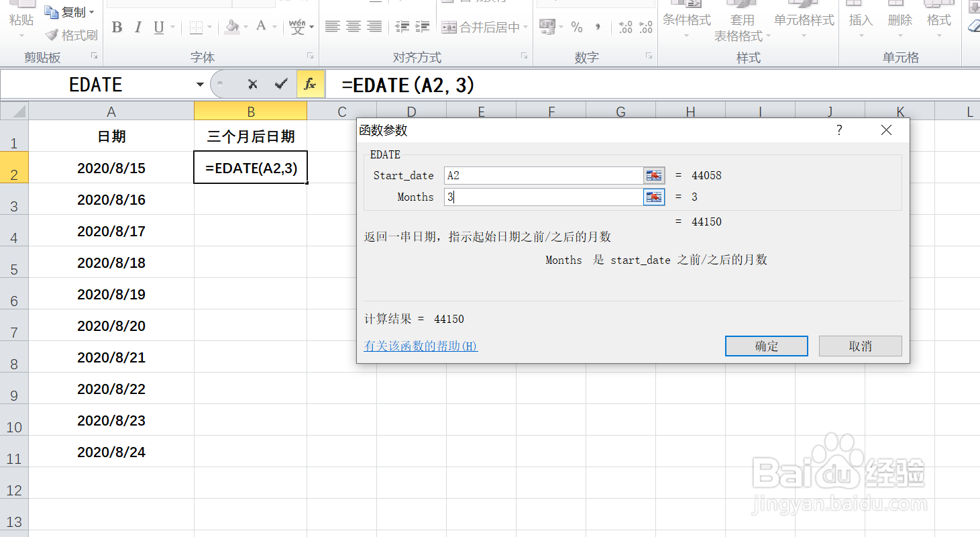Collapse dialog via Start_date range selector
The image size is (980, 537).
654,176
